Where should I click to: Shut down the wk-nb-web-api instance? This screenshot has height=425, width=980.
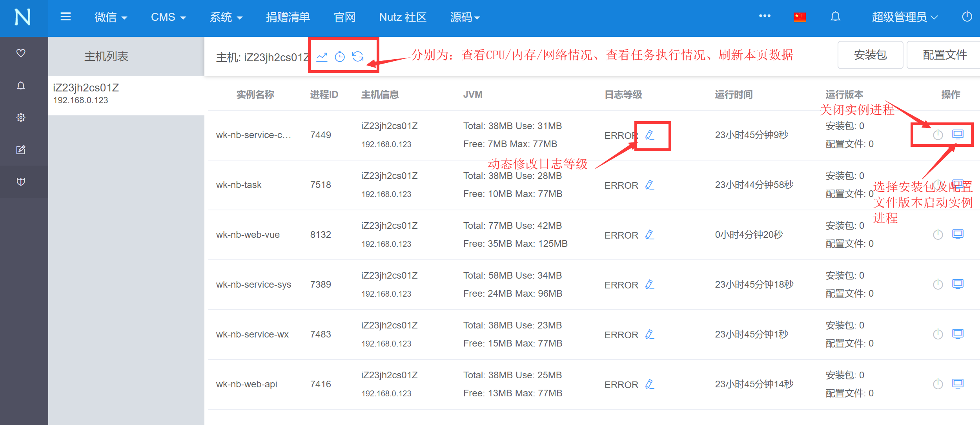click(x=938, y=384)
